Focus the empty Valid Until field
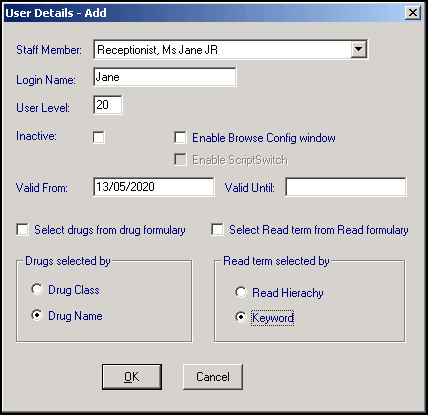Screen dimensions: 428x415 pyautogui.click(x=346, y=187)
